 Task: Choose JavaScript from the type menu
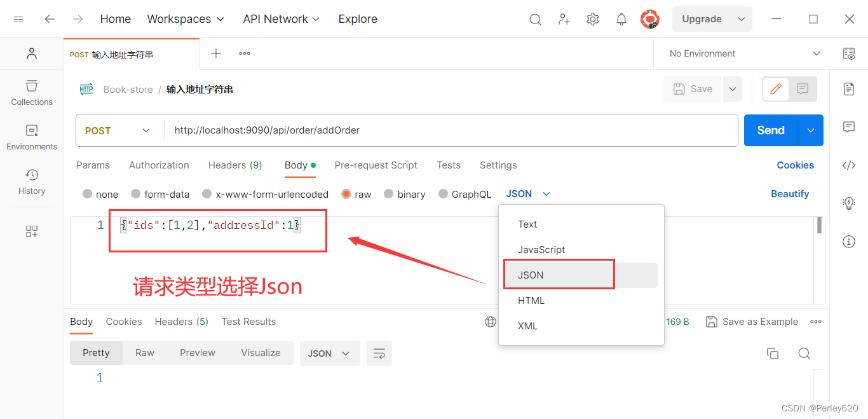click(x=581, y=250)
